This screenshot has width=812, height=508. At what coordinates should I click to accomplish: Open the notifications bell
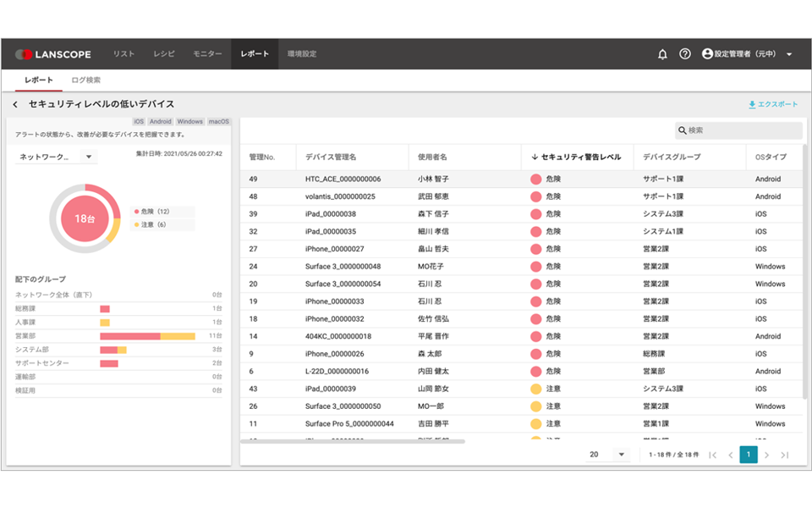[x=662, y=54]
